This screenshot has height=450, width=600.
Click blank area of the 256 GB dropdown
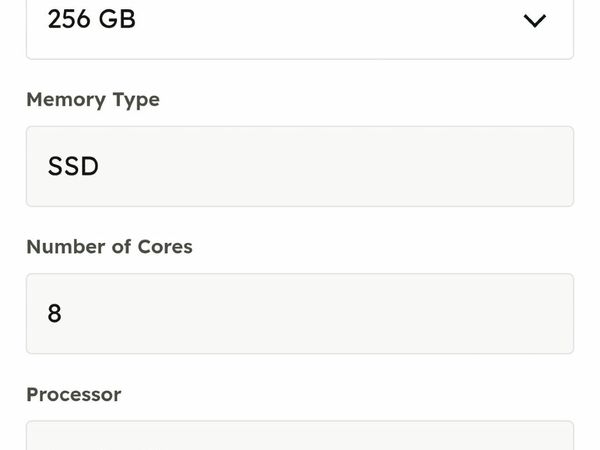pos(330,22)
